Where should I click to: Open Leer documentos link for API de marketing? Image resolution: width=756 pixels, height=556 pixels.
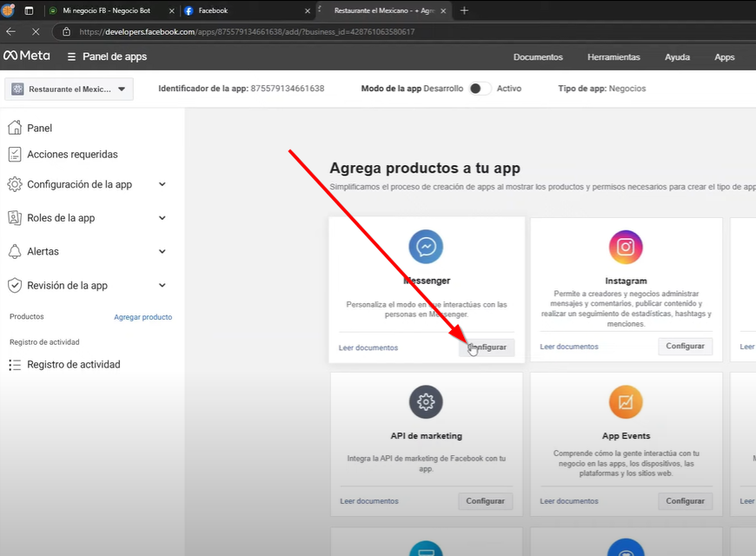pos(369,501)
